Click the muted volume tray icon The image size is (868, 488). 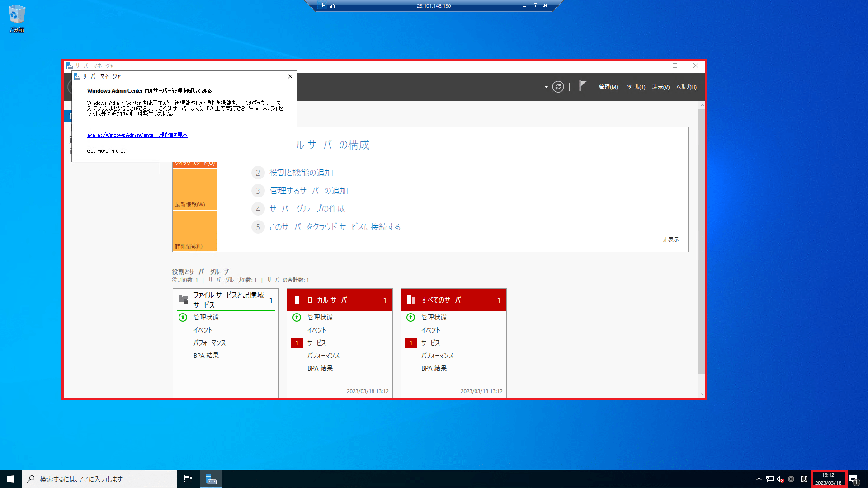pos(780,479)
